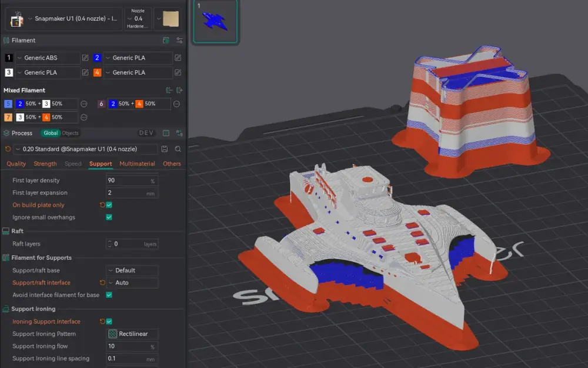Open the Others tab
Viewport: 588px width, 368px height.
coord(172,164)
